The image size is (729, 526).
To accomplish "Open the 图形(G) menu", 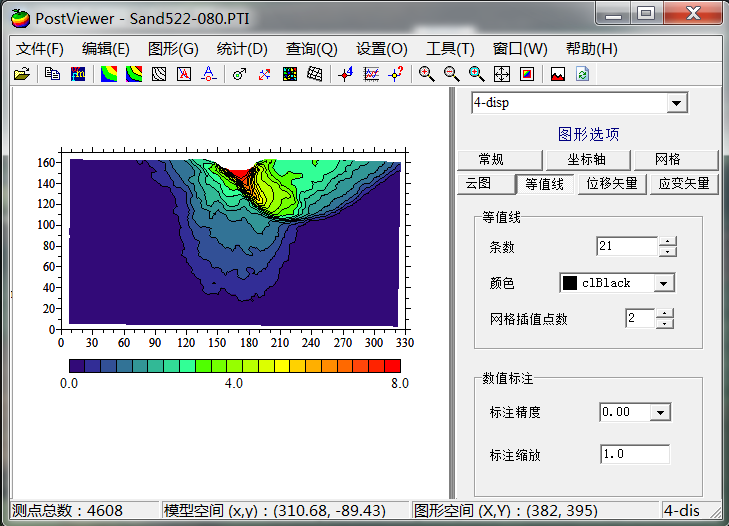I will click(173, 49).
